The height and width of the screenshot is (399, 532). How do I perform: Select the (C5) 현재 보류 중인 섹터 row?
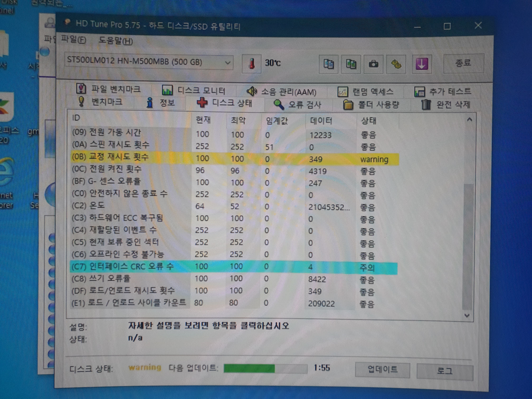(x=234, y=242)
